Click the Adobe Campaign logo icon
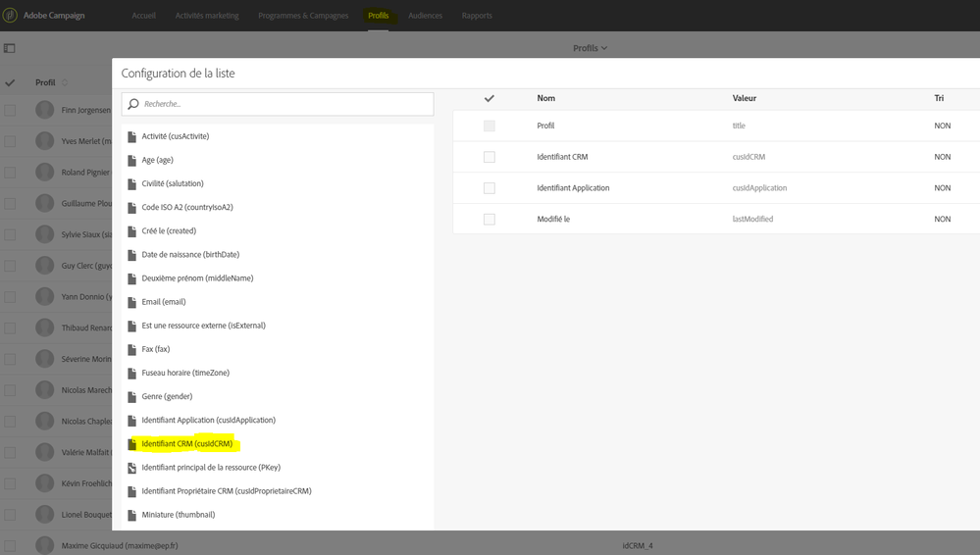Viewport: 980px width, 555px height. coord(12,16)
